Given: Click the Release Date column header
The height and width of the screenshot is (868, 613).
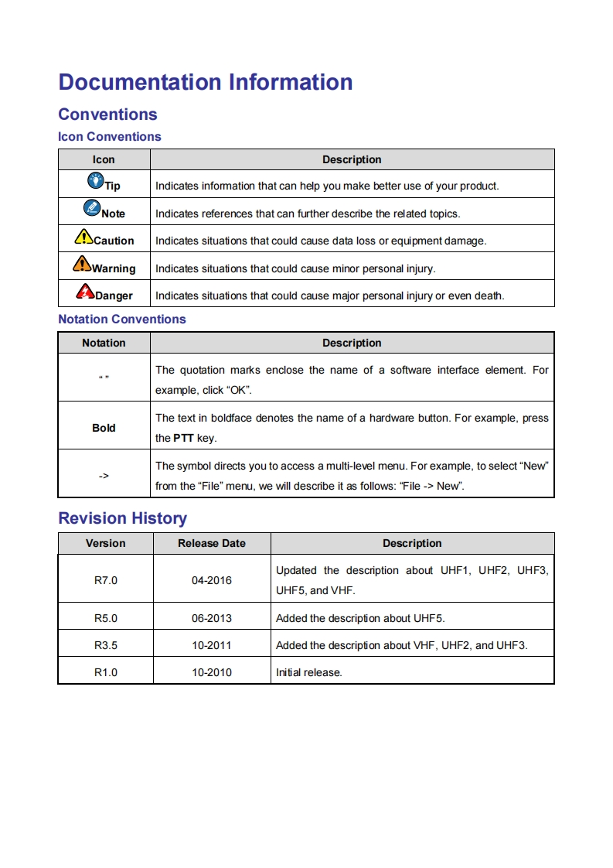Looking at the screenshot, I should click(x=212, y=543).
